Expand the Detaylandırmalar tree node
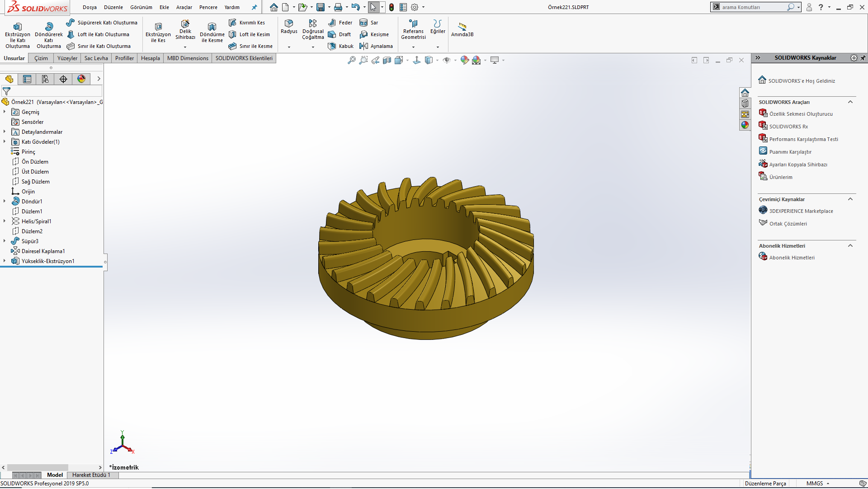The height and width of the screenshot is (489, 868). (5, 132)
